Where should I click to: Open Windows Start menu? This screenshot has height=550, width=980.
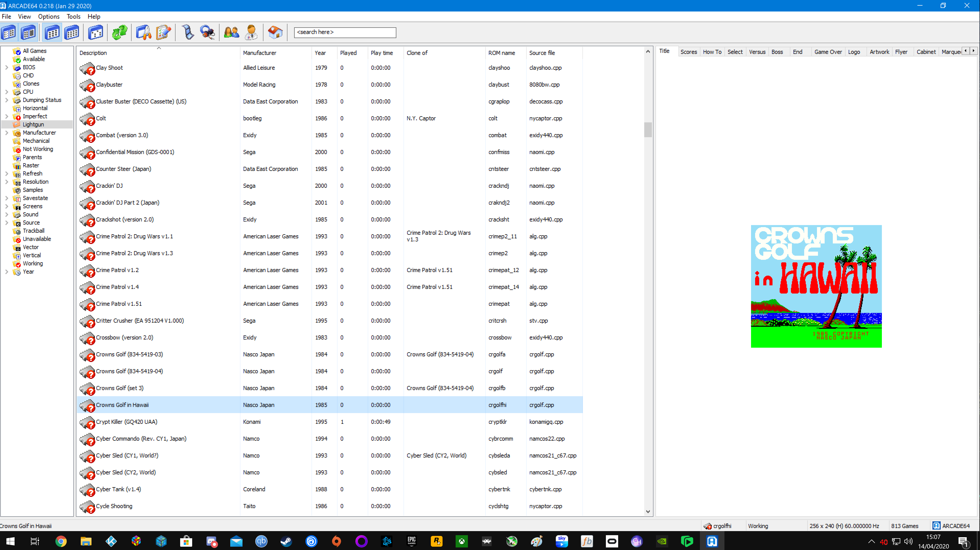(10, 541)
